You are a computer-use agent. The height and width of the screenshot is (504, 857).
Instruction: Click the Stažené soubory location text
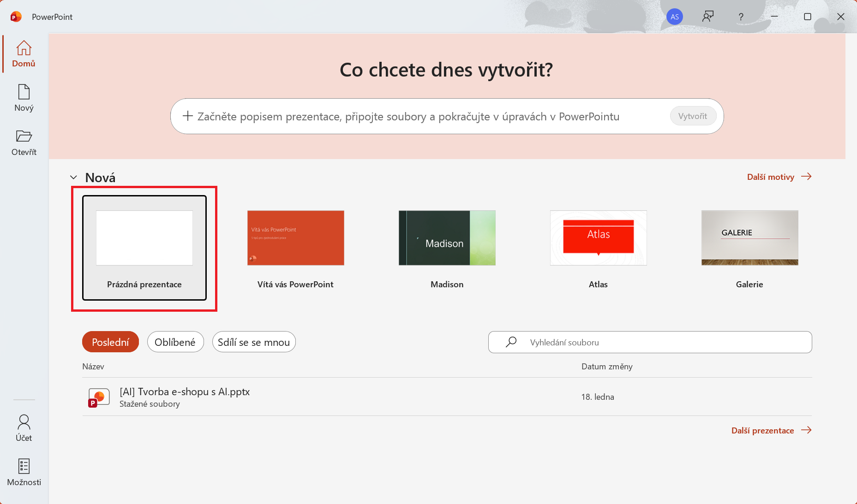click(x=150, y=404)
